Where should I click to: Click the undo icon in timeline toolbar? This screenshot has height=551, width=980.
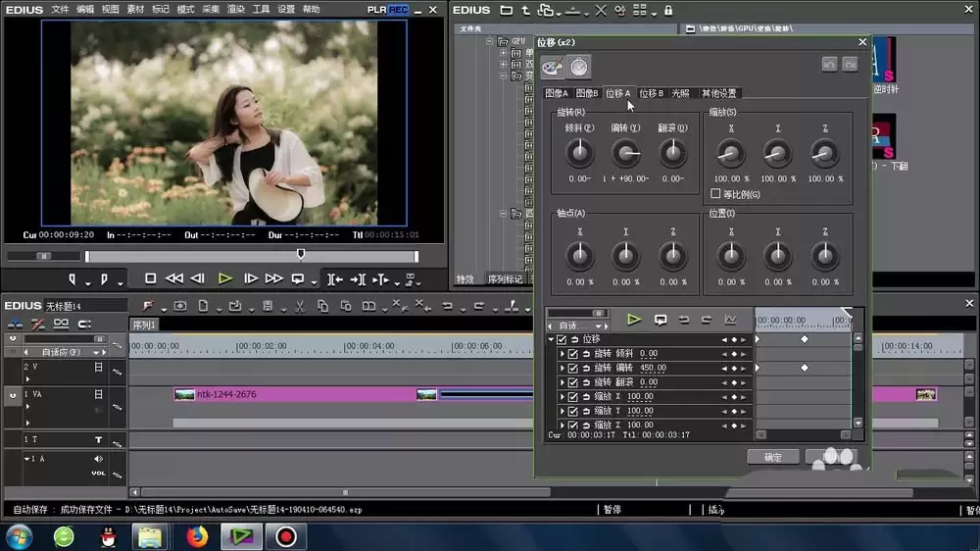point(447,306)
